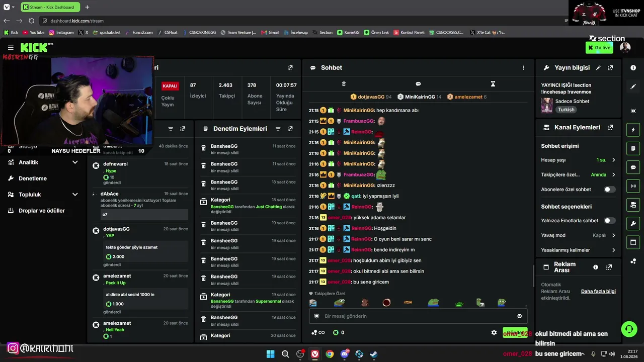Open Takipçilere özel setting chevron
Viewport: 644px width, 362px height.
pyautogui.click(x=613, y=175)
